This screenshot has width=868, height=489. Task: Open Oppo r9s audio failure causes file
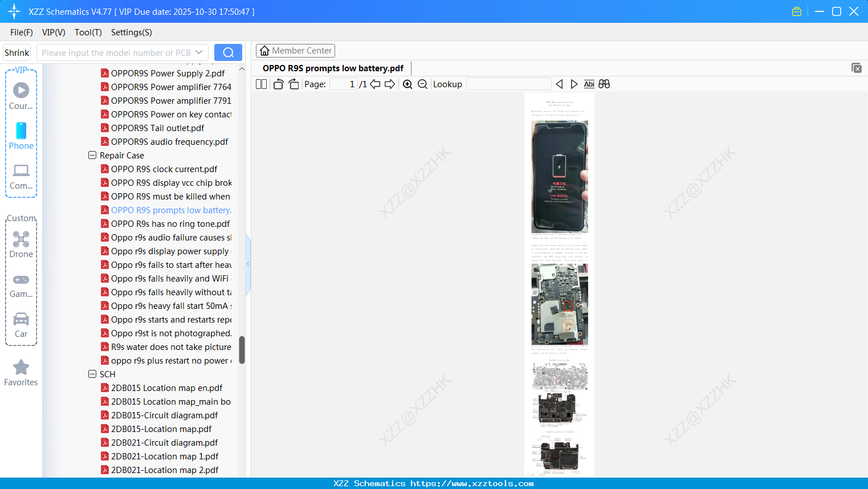pos(166,237)
